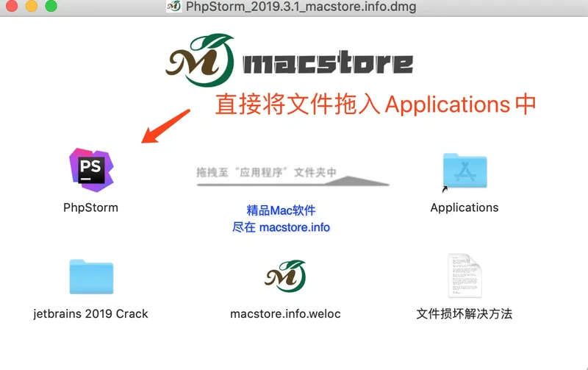This screenshot has width=588, height=370.
Task: Click the 文件损坏解决方法 file name label
Action: point(465,314)
